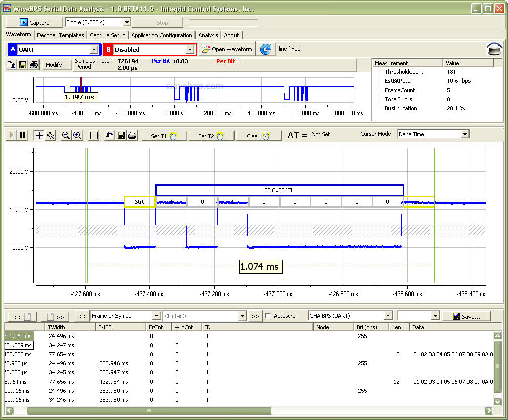Copy the overview waveform to clipboard
This screenshot has width=508, height=420.
(x=12, y=65)
